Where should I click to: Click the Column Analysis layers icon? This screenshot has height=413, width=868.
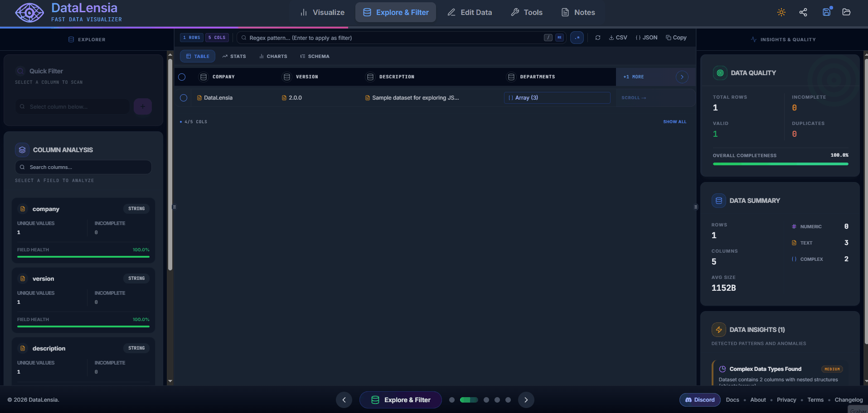point(22,150)
